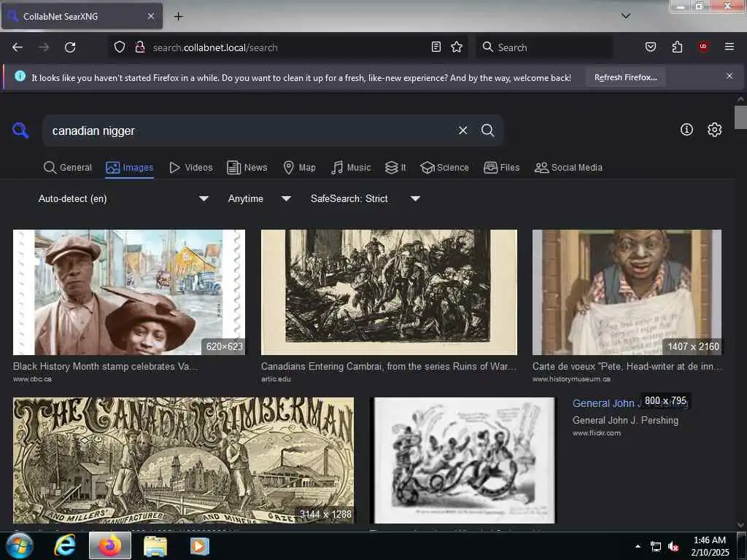The height and width of the screenshot is (560, 747).
Task: Launch Internet Explorer from taskbar
Action: (65, 545)
